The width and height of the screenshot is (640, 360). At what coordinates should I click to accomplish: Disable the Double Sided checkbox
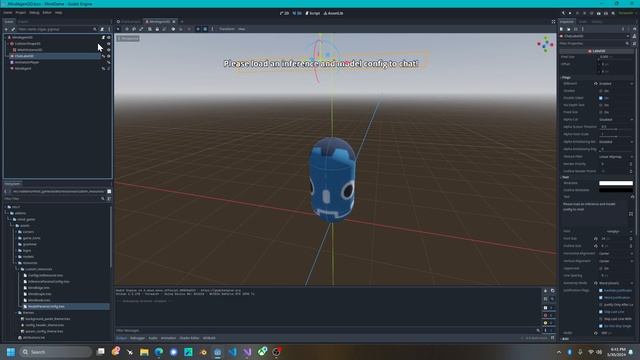(x=601, y=98)
